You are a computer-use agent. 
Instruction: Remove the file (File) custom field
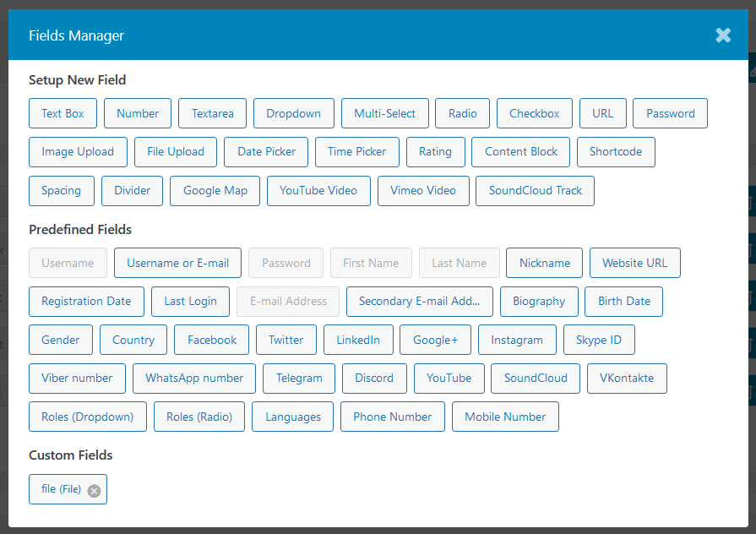(x=94, y=491)
